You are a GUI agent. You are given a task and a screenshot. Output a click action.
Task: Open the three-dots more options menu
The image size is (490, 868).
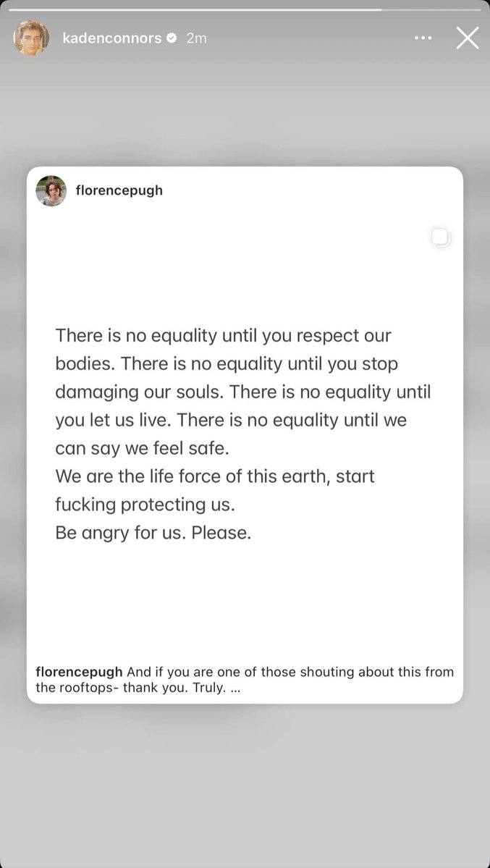click(x=423, y=38)
